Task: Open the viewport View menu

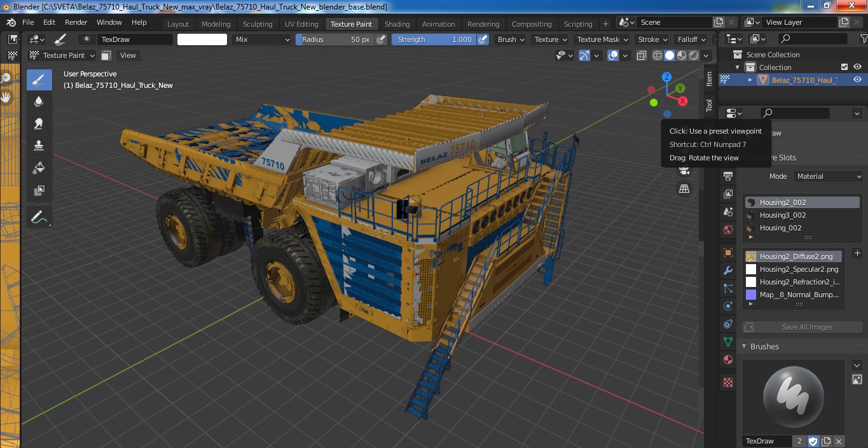Action: point(128,55)
